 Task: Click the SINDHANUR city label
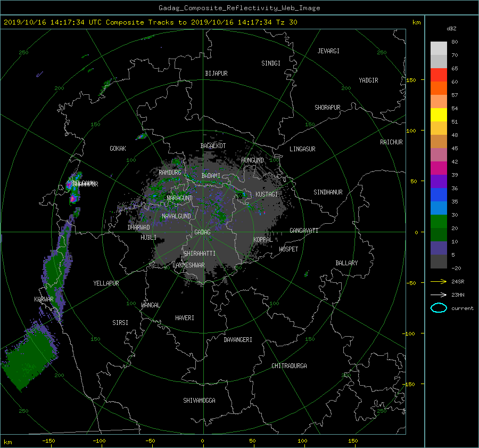(328, 192)
